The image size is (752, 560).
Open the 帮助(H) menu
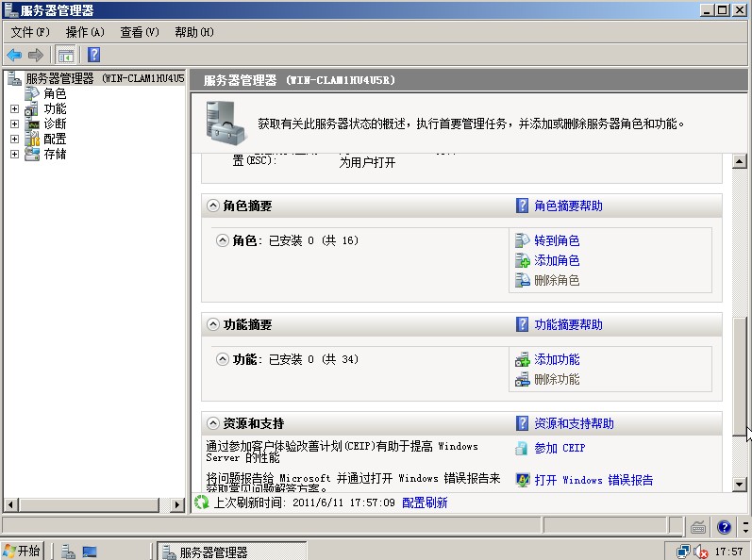click(194, 32)
